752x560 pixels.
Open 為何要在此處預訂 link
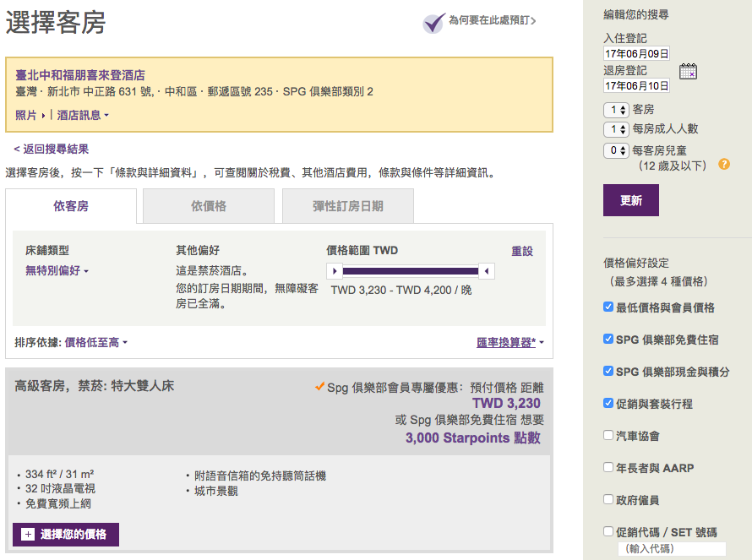coord(492,20)
